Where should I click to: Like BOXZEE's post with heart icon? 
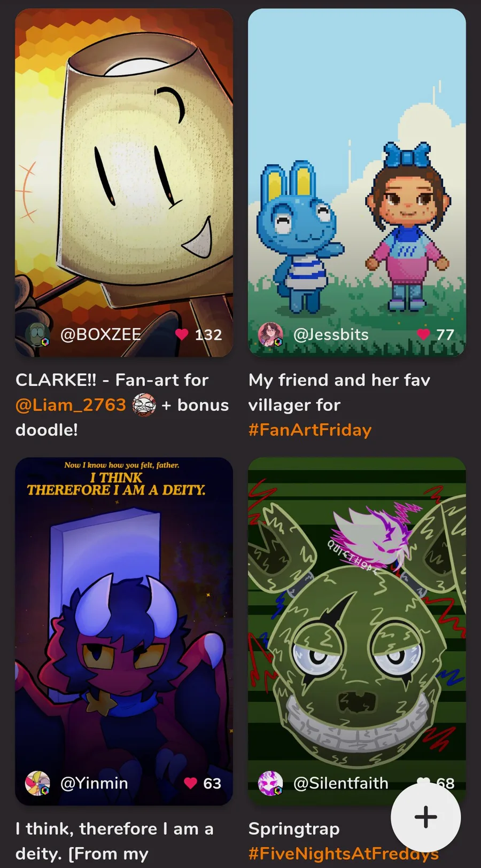(x=182, y=334)
